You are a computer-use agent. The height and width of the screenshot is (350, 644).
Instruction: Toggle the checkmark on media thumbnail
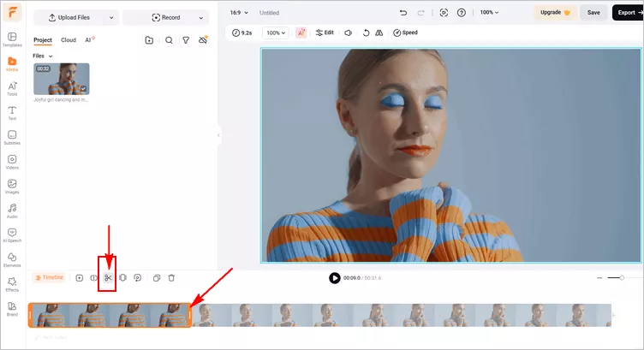(83, 89)
